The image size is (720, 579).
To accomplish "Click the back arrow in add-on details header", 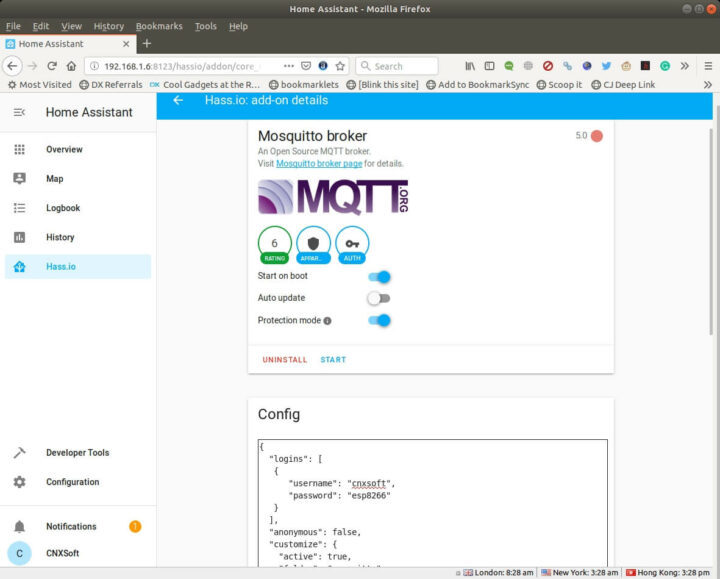I will click(x=178, y=100).
